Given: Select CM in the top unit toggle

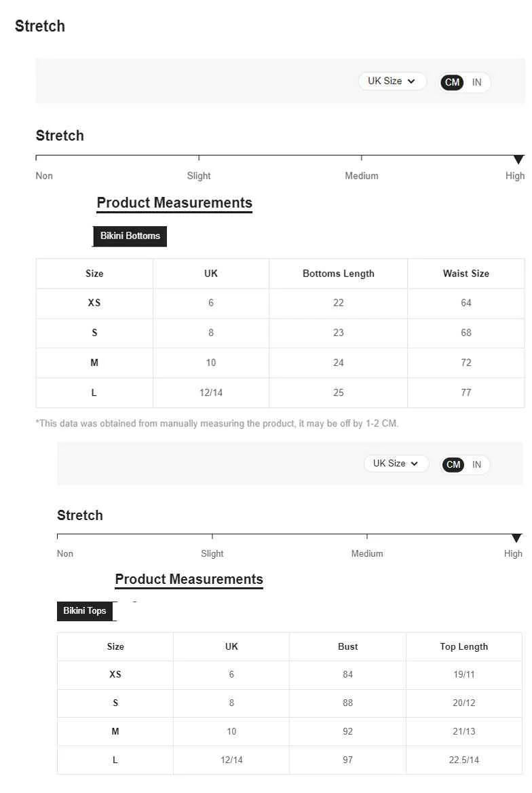Looking at the screenshot, I should (452, 82).
